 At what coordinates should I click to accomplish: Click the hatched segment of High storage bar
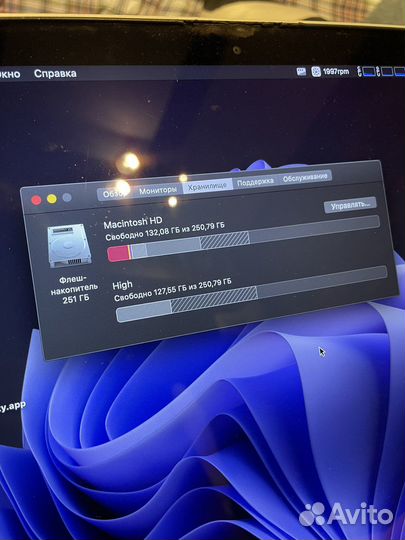tap(214, 300)
